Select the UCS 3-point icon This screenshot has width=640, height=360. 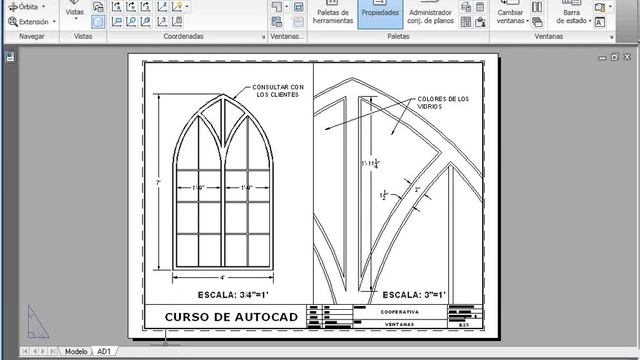pos(162,22)
